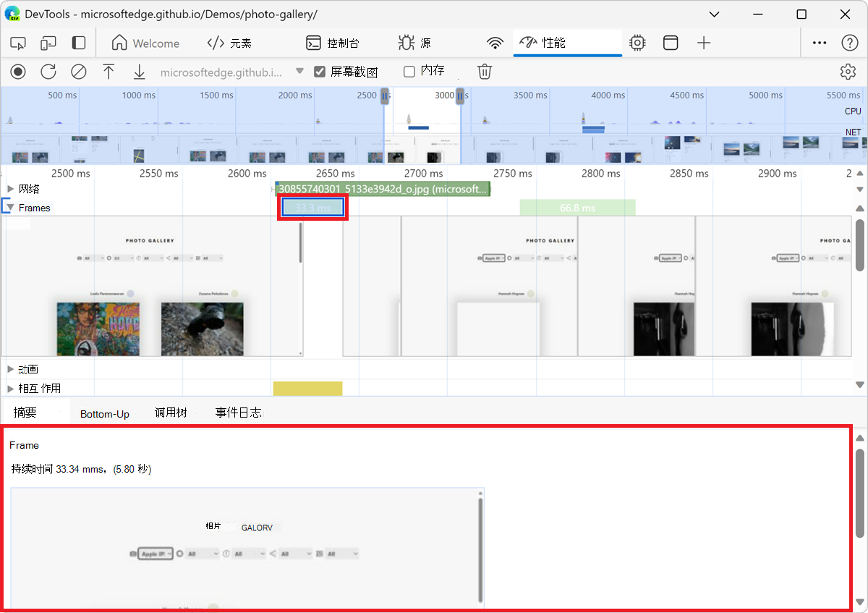Click the record-and-reload icon to profile page load
This screenshot has width=868, height=613.
(48, 72)
